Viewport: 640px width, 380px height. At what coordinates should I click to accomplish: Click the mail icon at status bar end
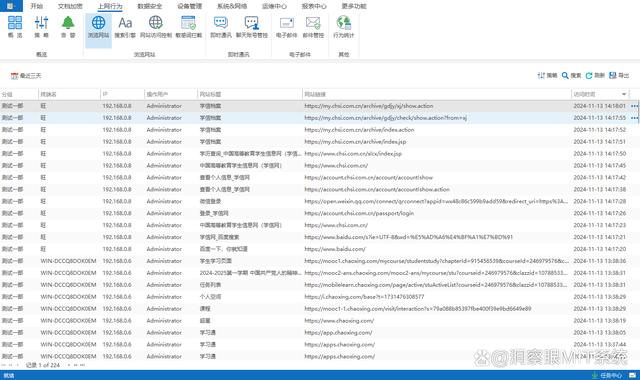point(633,375)
